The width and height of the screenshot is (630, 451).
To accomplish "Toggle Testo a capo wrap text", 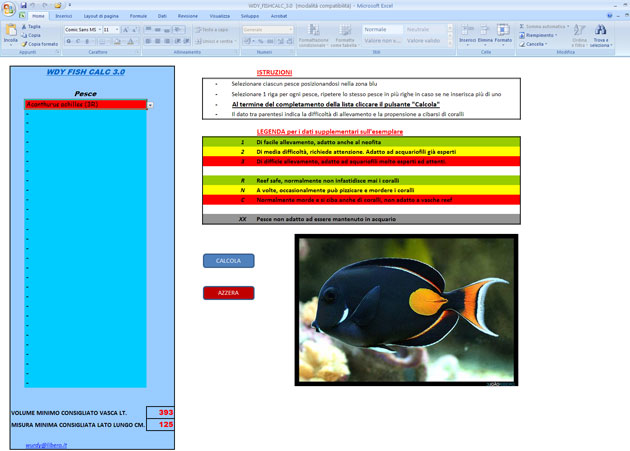I will point(212,29).
